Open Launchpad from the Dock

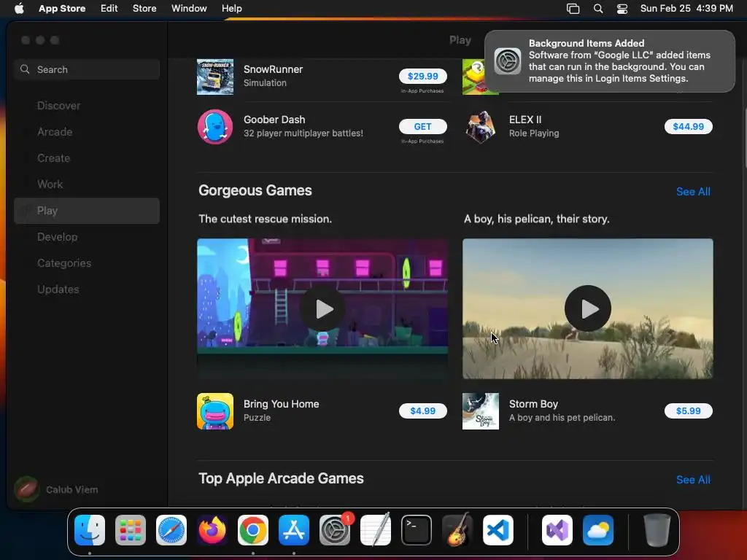[x=131, y=530]
